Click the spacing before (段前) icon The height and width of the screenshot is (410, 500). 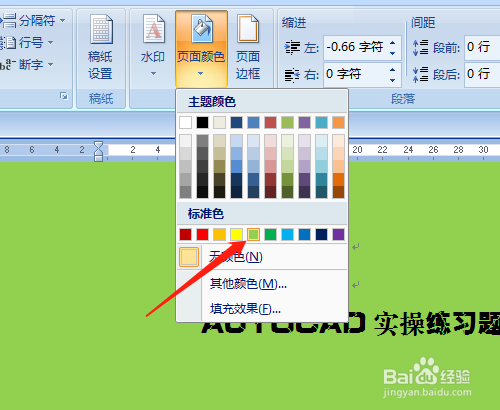coord(420,47)
